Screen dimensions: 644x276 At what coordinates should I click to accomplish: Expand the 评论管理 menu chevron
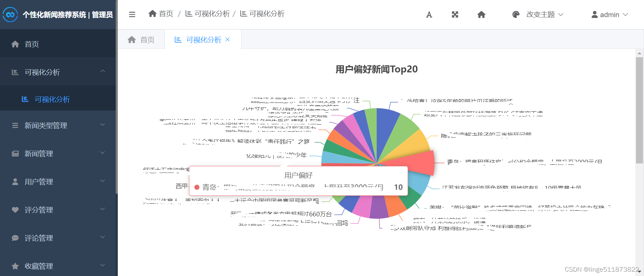[x=103, y=237]
